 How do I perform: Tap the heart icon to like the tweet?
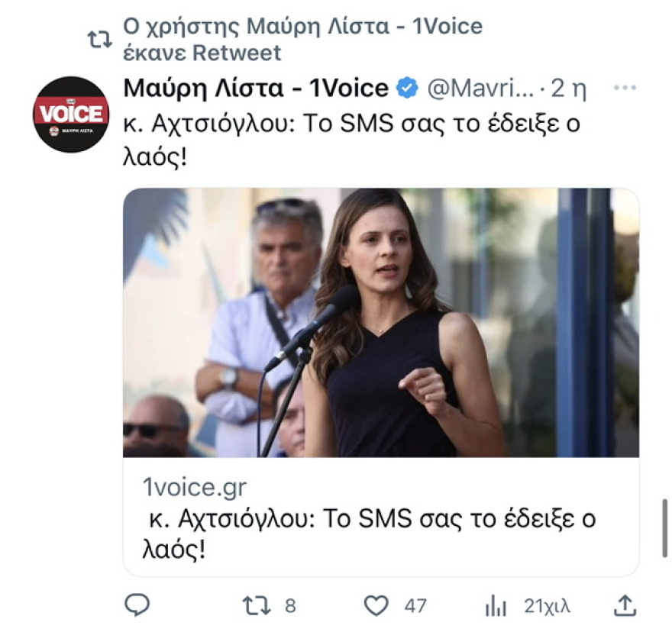tap(380, 605)
